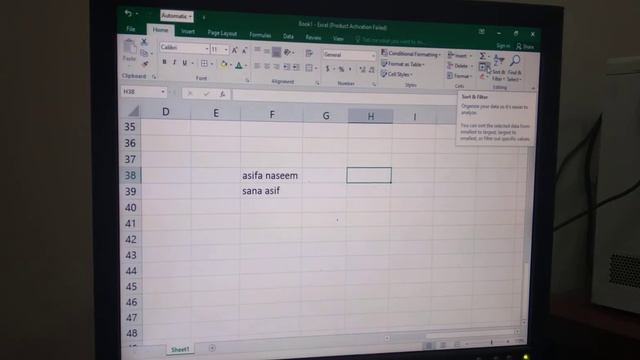This screenshot has height=360, width=640.
Task: Select the Sheet1 tab
Action: coord(180,349)
